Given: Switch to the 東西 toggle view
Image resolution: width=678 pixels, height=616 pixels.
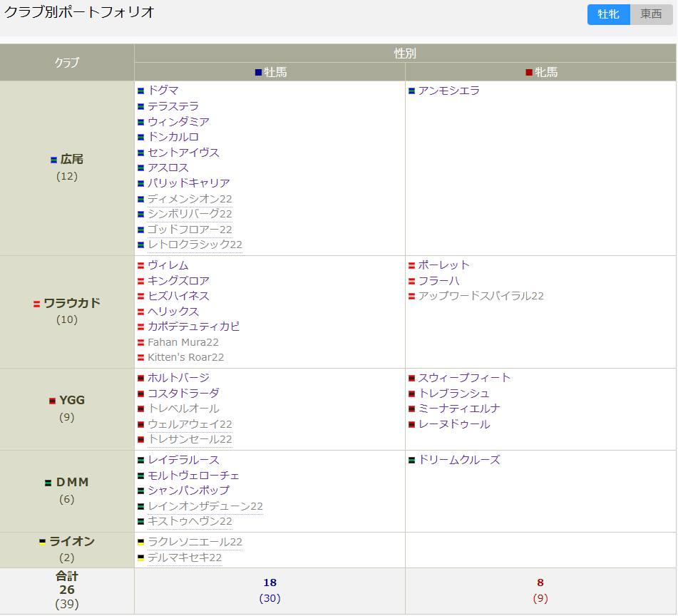Looking at the screenshot, I should (651, 14).
